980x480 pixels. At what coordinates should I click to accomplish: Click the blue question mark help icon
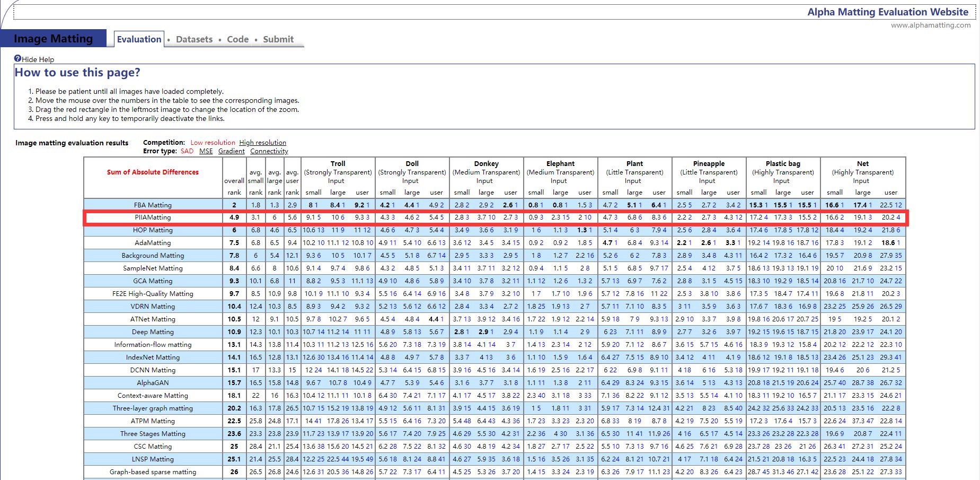coord(17,59)
